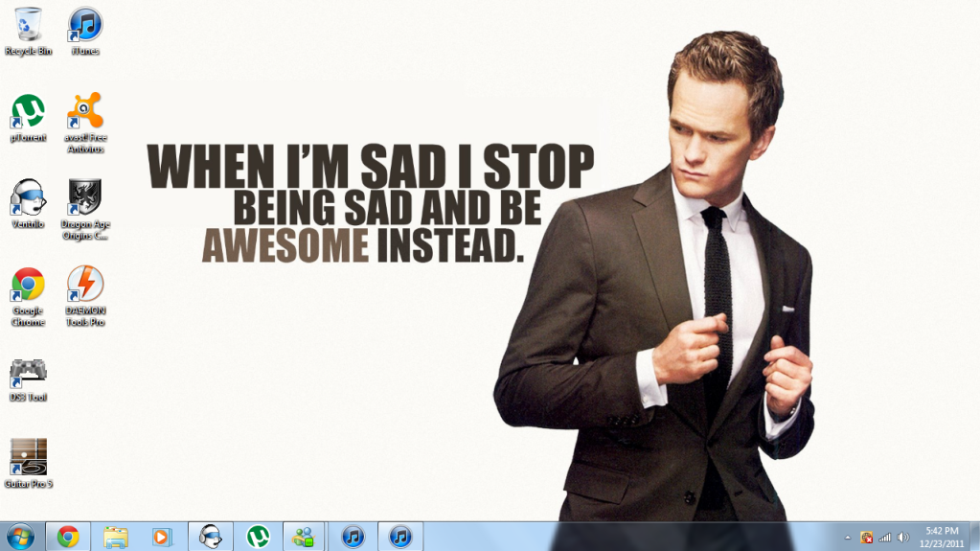
Task: Select the DAEMON Tools Pro desktop shortcut
Action: point(85,296)
